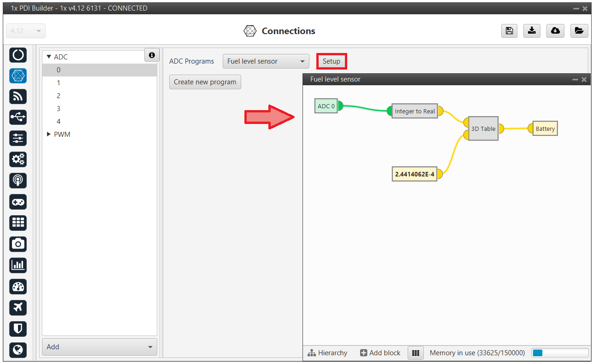
Task: Open the gears sidebar icon
Action: point(18,159)
